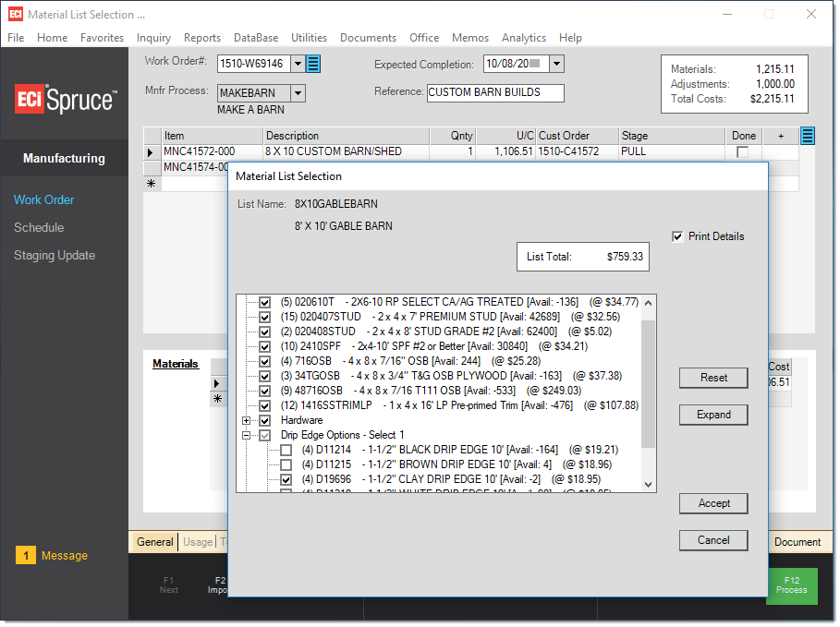Switch to the Usage tab

click(x=198, y=542)
